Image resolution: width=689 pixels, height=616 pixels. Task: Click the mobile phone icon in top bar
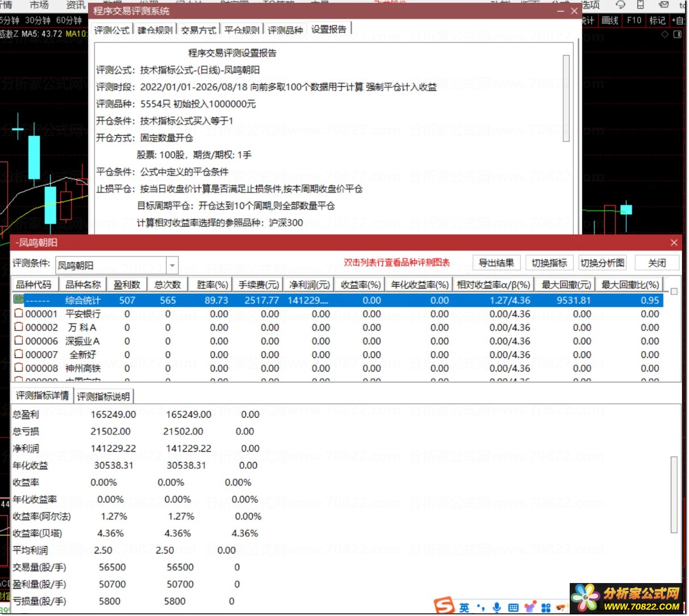pos(640,5)
